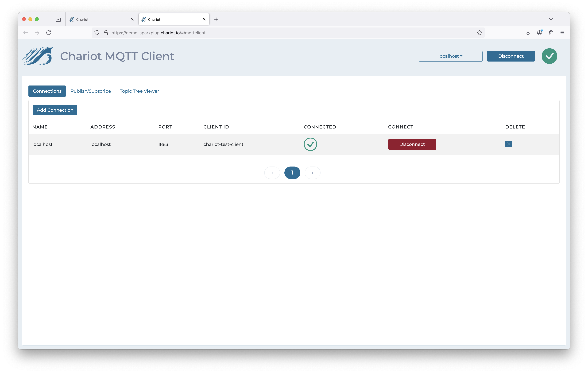588x373 pixels.
Task: Go to pagination page 1
Action: 292,173
